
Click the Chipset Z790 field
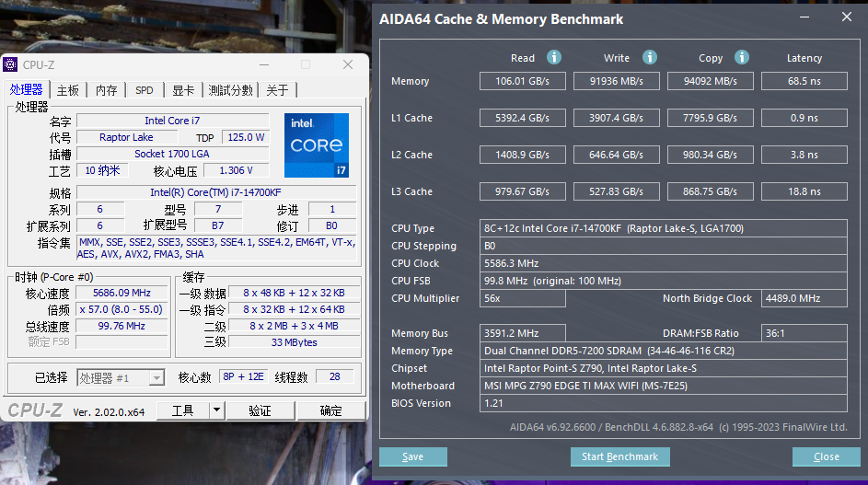[x=663, y=368]
